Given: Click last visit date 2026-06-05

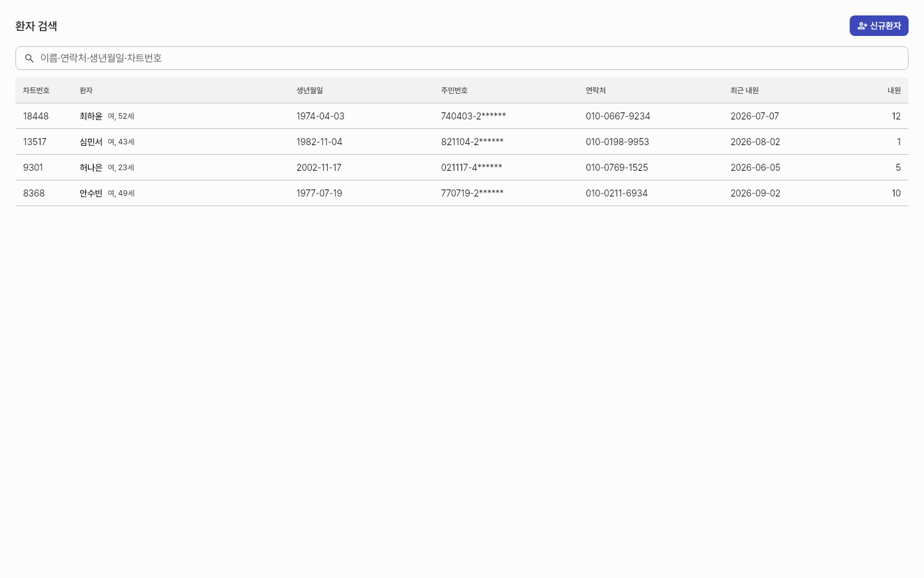Looking at the screenshot, I should pos(755,168).
